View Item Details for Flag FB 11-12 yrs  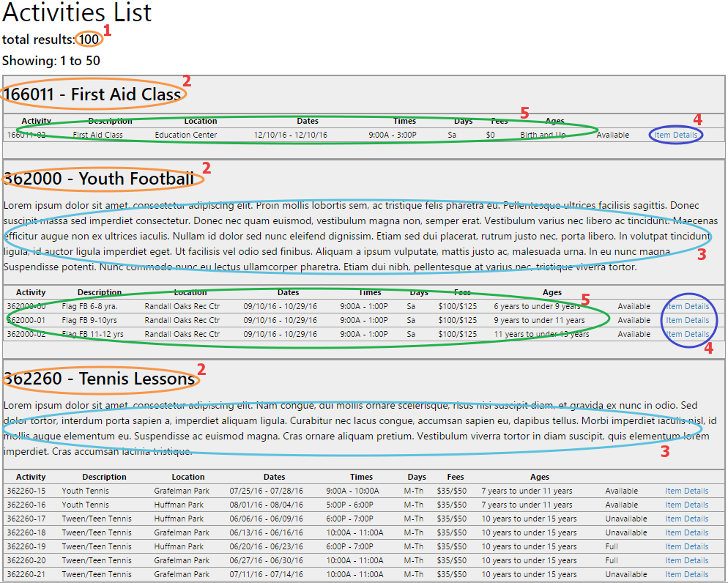click(687, 334)
